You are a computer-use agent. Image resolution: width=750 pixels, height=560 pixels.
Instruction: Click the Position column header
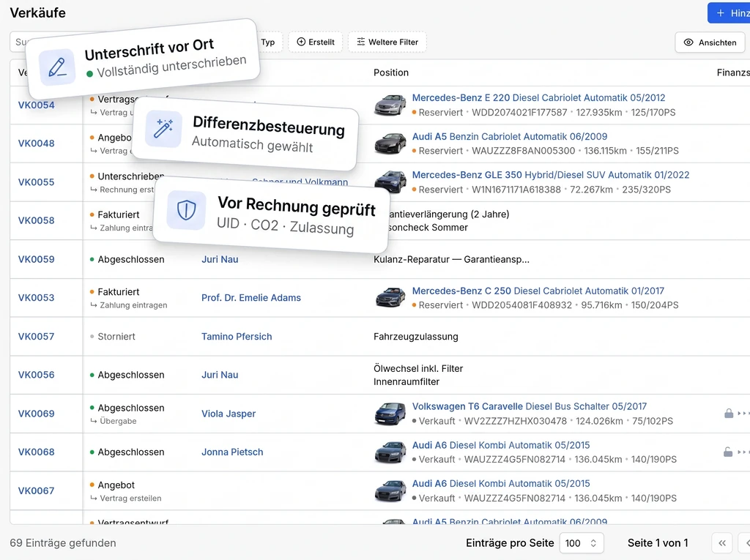tap(391, 72)
